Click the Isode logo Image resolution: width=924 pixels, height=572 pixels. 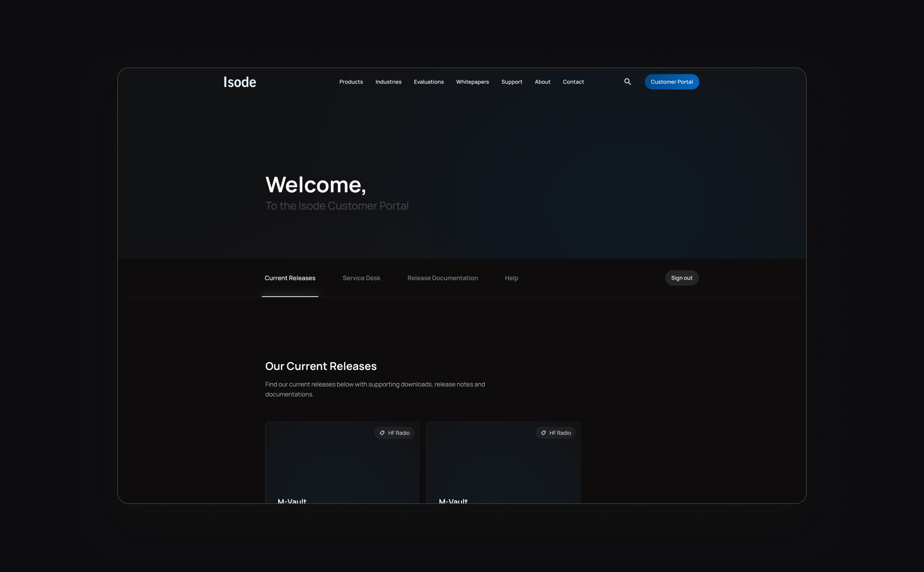point(240,82)
